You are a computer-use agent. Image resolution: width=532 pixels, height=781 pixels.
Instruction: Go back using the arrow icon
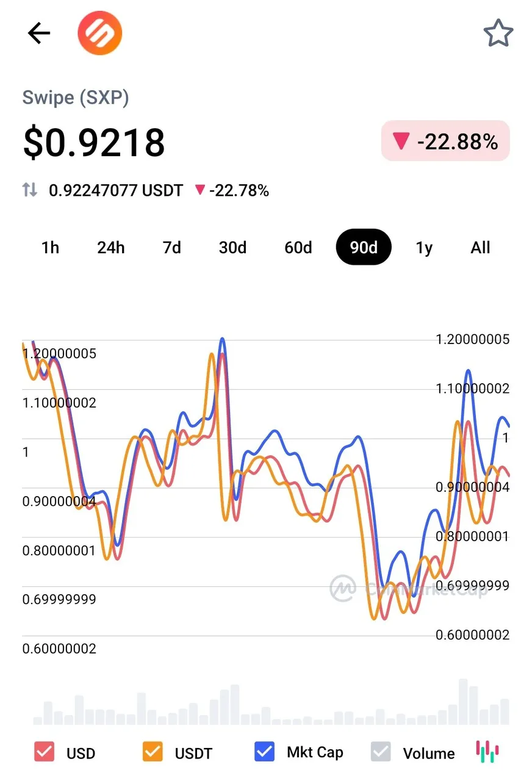point(39,33)
